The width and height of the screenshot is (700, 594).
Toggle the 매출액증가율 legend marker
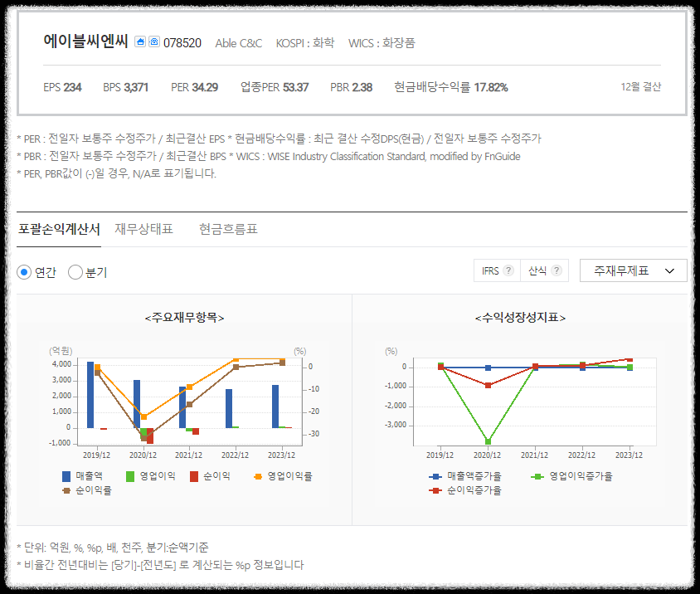click(x=435, y=476)
